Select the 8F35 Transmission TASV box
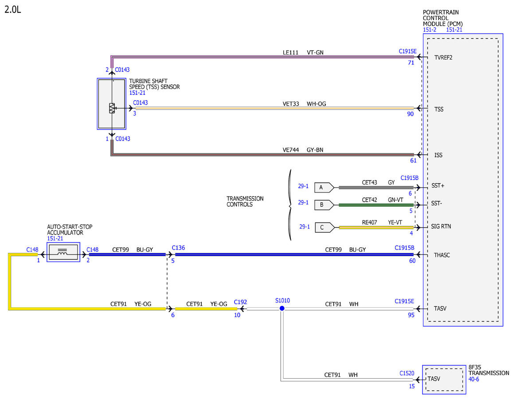Viewport: 532px width, 411px height. 444,380
